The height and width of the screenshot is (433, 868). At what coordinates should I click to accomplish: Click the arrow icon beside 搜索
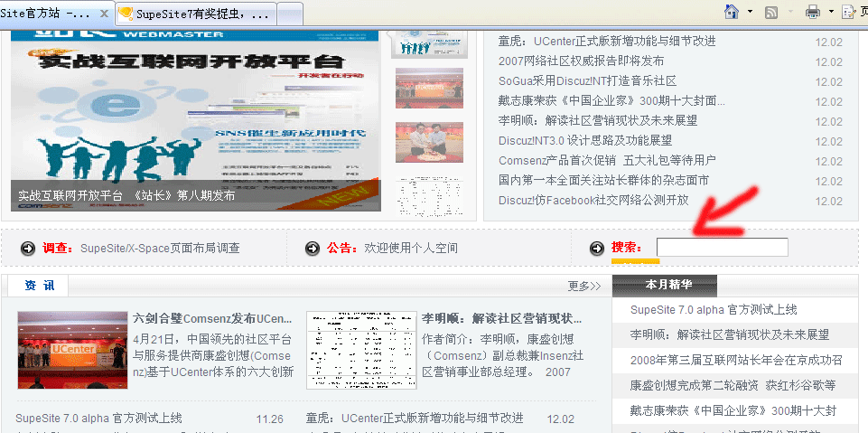coord(597,248)
